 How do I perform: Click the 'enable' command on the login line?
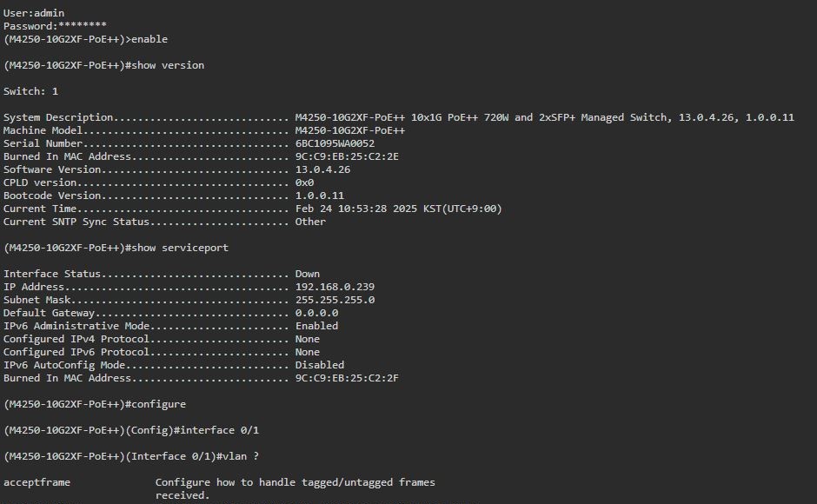149,39
